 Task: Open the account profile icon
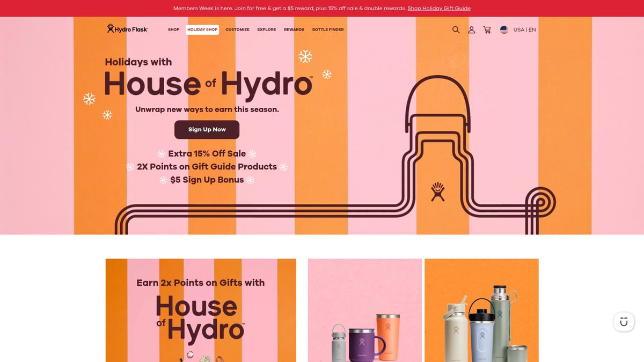tap(471, 30)
